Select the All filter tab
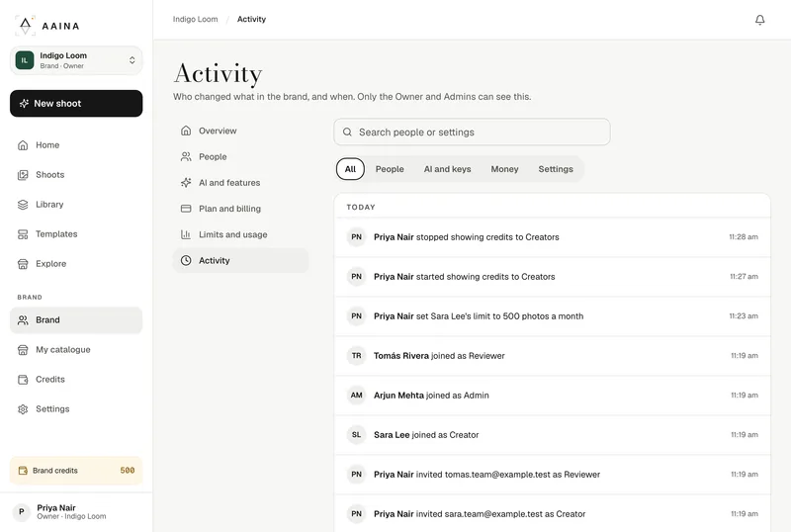The image size is (791, 532). 350,169
